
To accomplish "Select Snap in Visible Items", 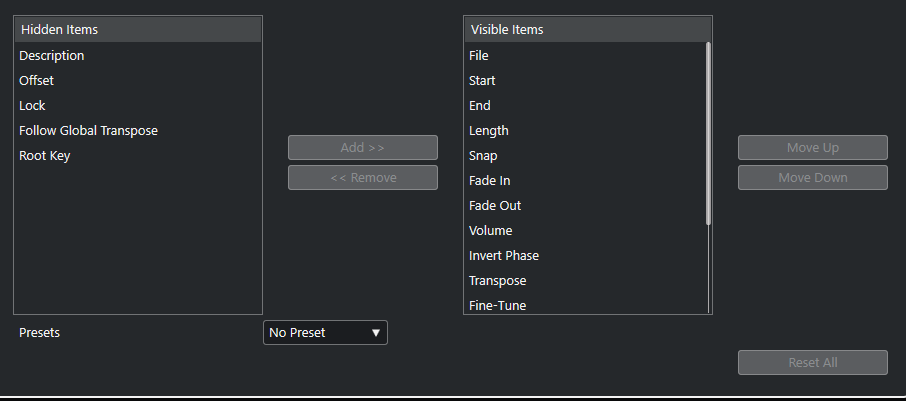I will coord(483,156).
